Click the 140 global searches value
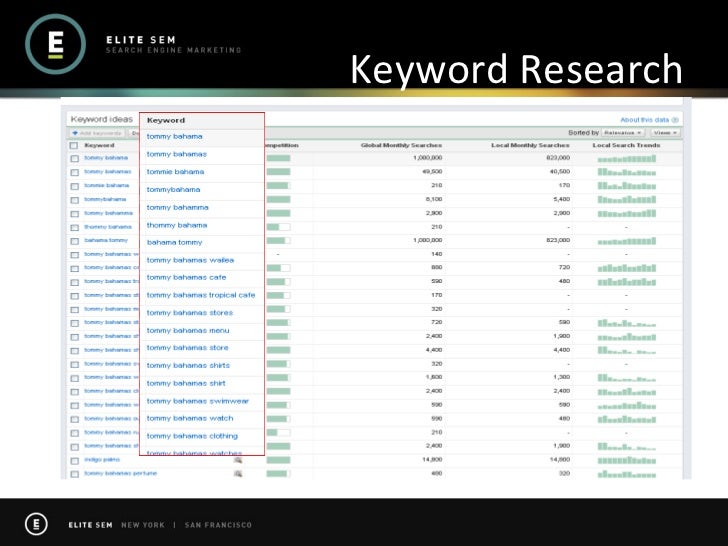 coord(436,254)
